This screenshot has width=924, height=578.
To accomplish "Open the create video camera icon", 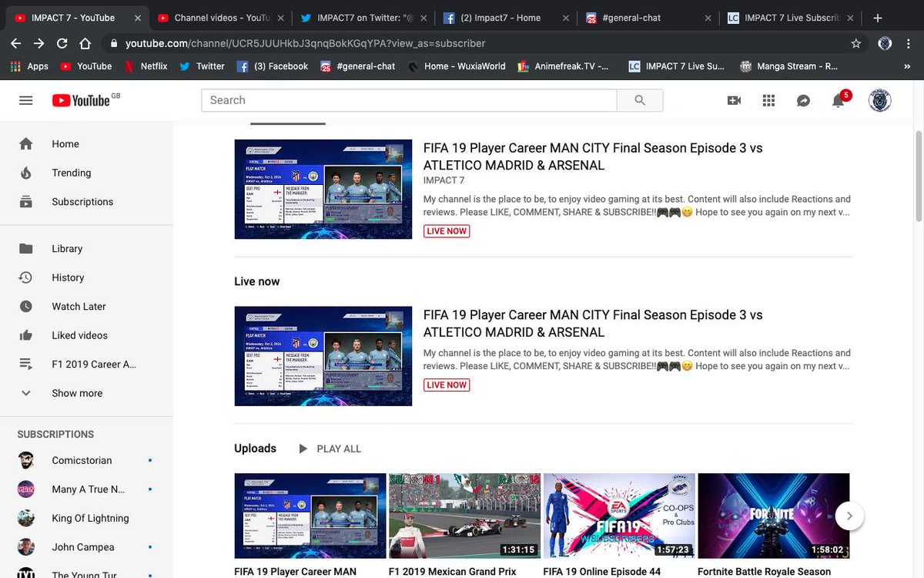I will (734, 100).
